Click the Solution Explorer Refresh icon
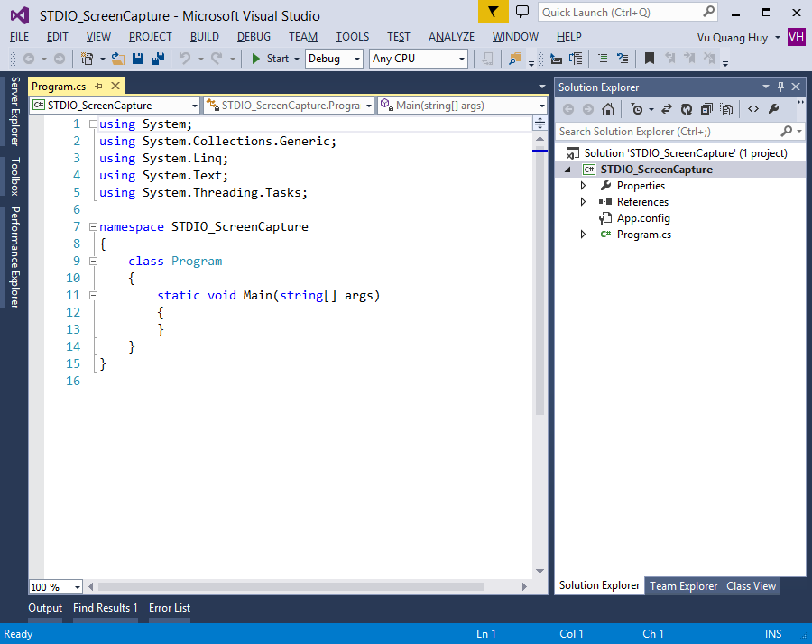The width and height of the screenshot is (812, 644). [687, 109]
